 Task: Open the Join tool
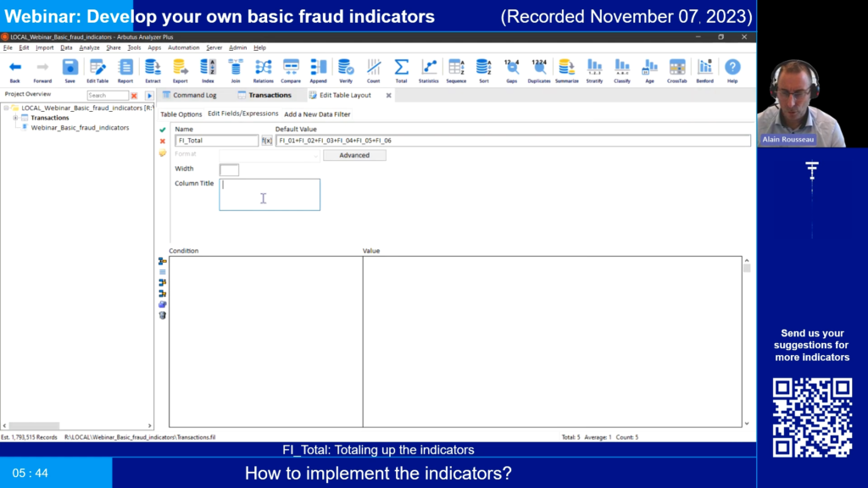coord(236,71)
